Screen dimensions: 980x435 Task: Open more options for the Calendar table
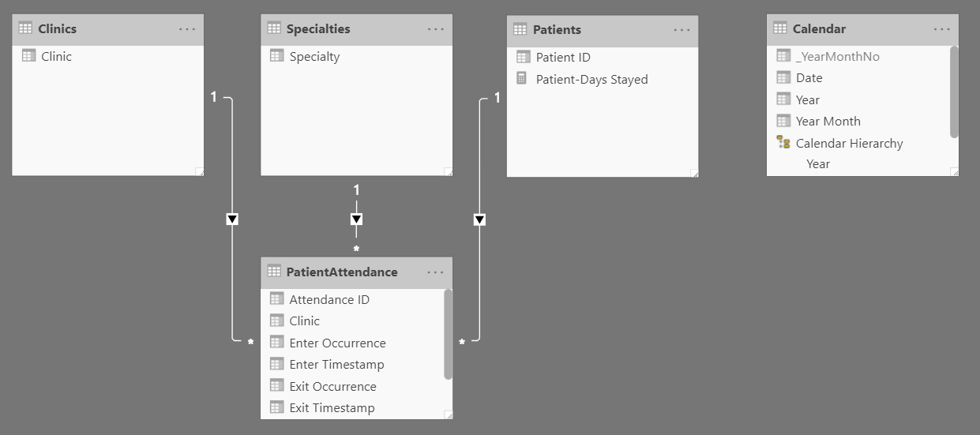point(942,29)
